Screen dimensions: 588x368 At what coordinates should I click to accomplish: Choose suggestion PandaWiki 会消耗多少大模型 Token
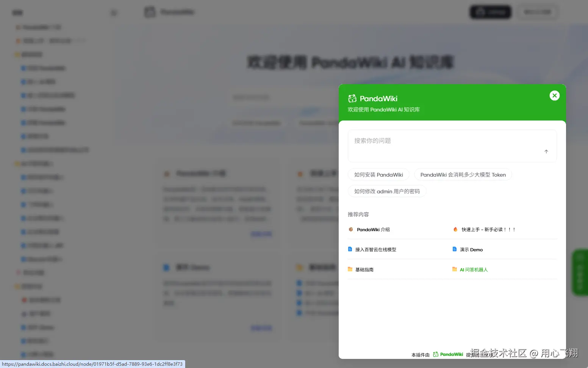click(x=463, y=175)
